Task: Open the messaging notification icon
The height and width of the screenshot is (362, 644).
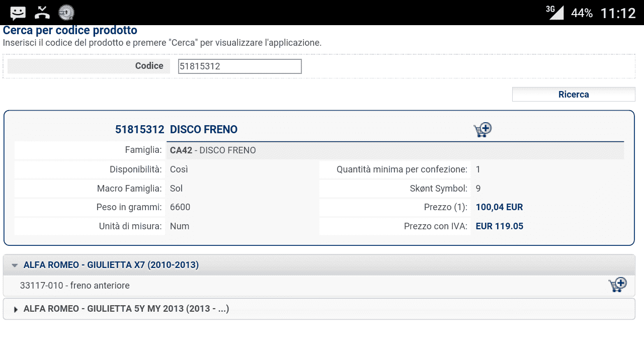Action: pos(18,13)
